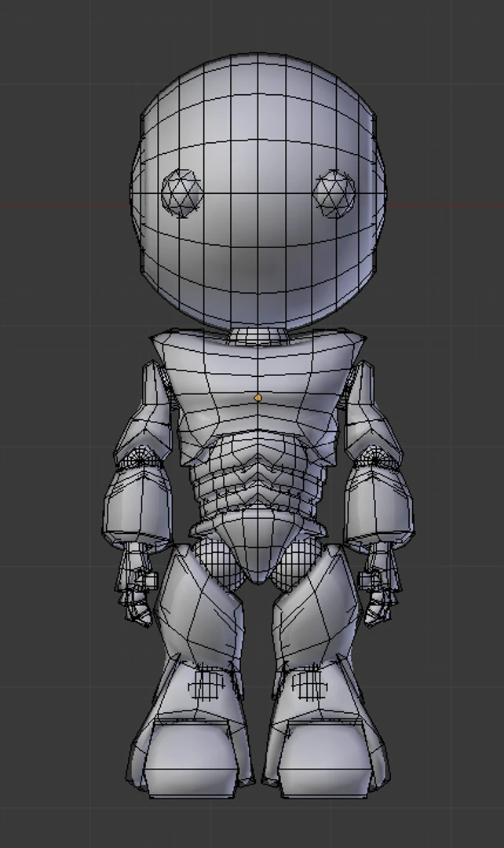Click the elbow joint sphere on viewer's left
504x848 pixels.
[x=141, y=459]
